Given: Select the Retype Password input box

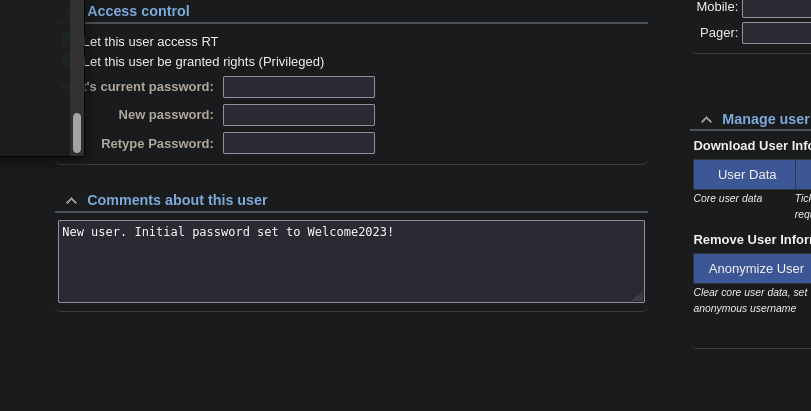Looking at the screenshot, I should 298,143.
